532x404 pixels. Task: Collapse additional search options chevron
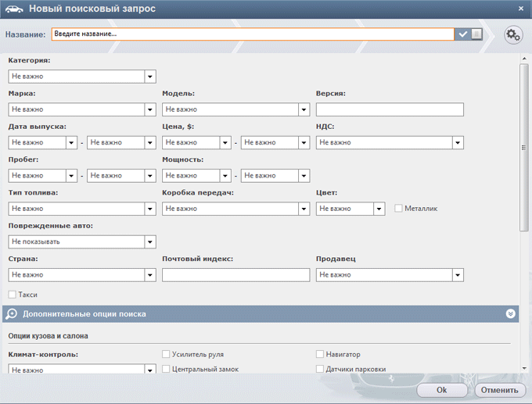pos(510,314)
